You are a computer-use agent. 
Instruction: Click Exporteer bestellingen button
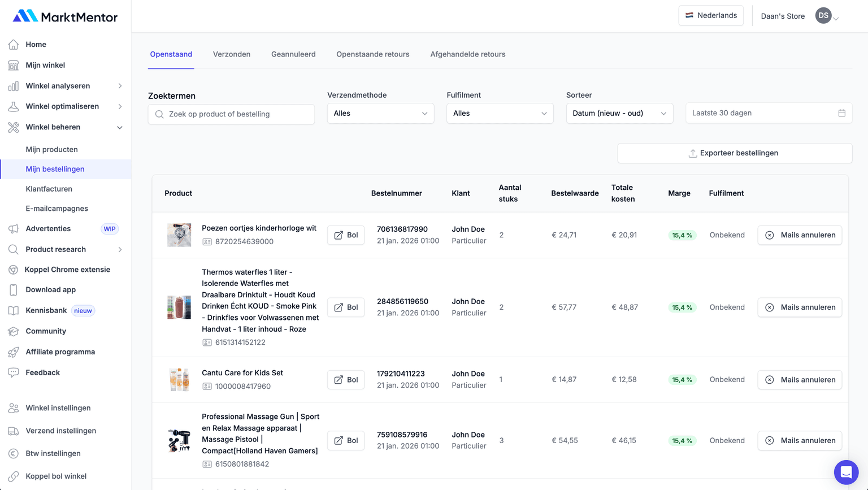coord(734,153)
